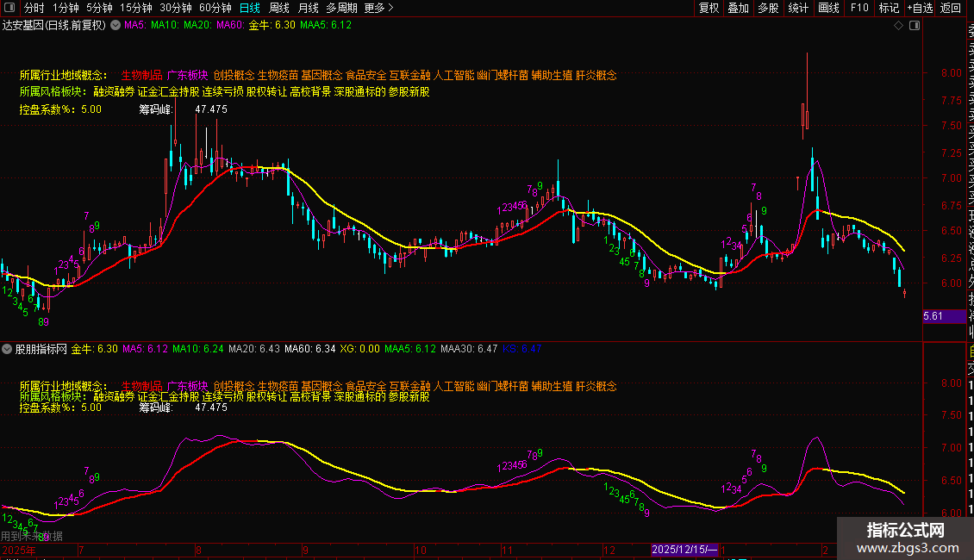Select the 5分钟 period tab
The image size is (974, 560).
99,8
